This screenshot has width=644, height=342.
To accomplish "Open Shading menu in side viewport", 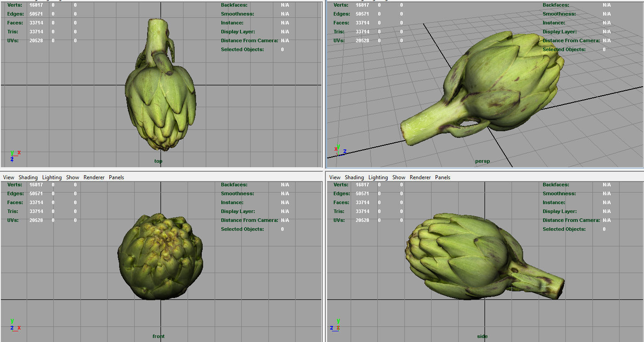I will [354, 177].
